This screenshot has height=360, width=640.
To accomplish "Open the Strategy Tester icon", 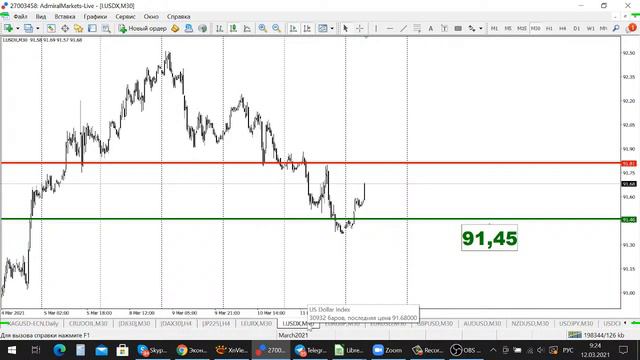I will (106, 28).
